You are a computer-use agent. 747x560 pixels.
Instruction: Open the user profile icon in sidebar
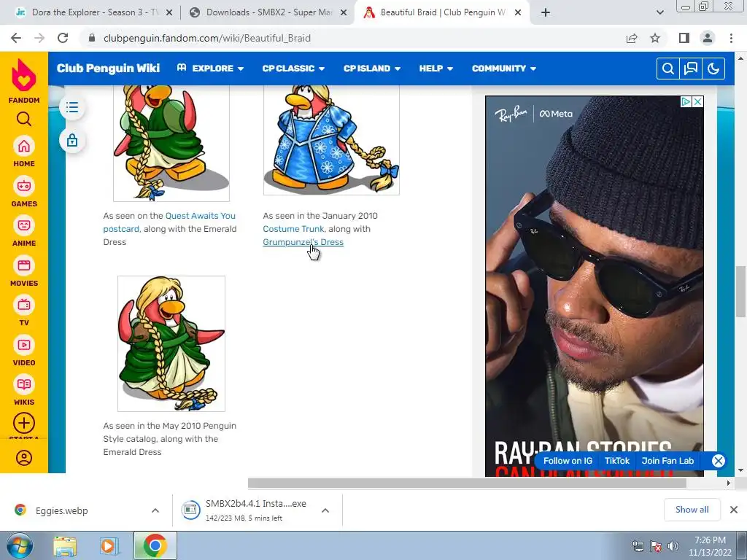[24, 458]
